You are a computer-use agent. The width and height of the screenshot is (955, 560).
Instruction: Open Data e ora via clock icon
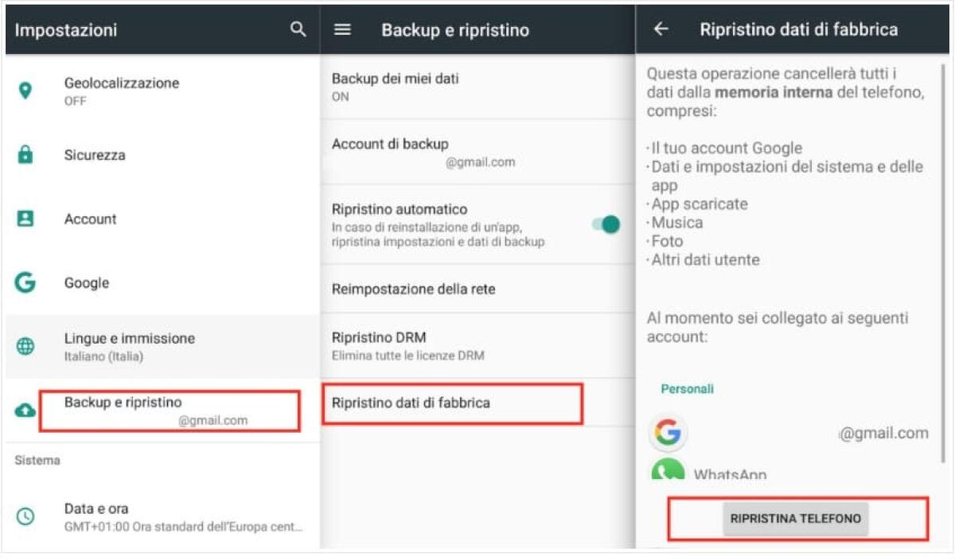[23, 515]
